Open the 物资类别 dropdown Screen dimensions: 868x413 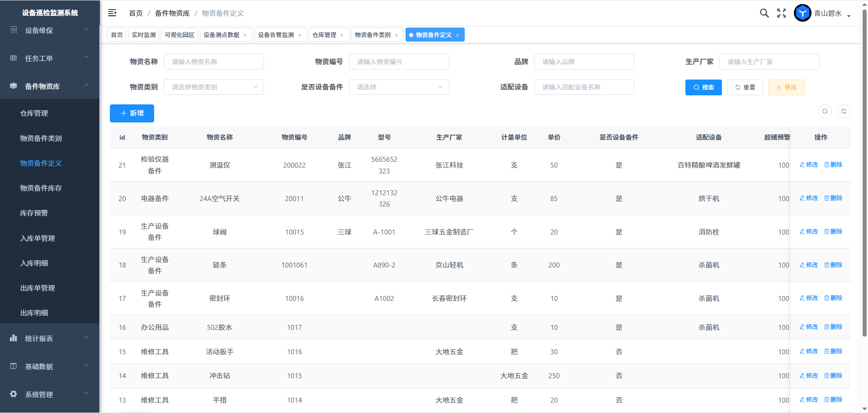[214, 87]
